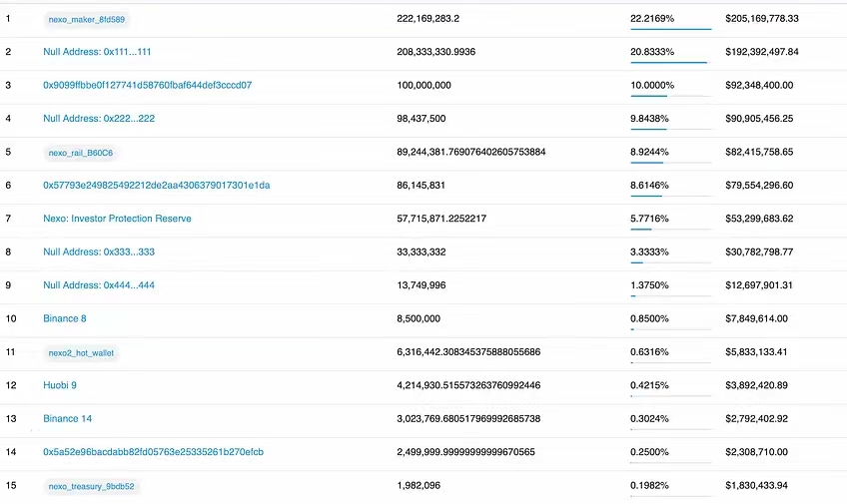This screenshot has height=504, width=847.
Task: Open Null Address: 0x444...444 link
Action: click(x=99, y=285)
